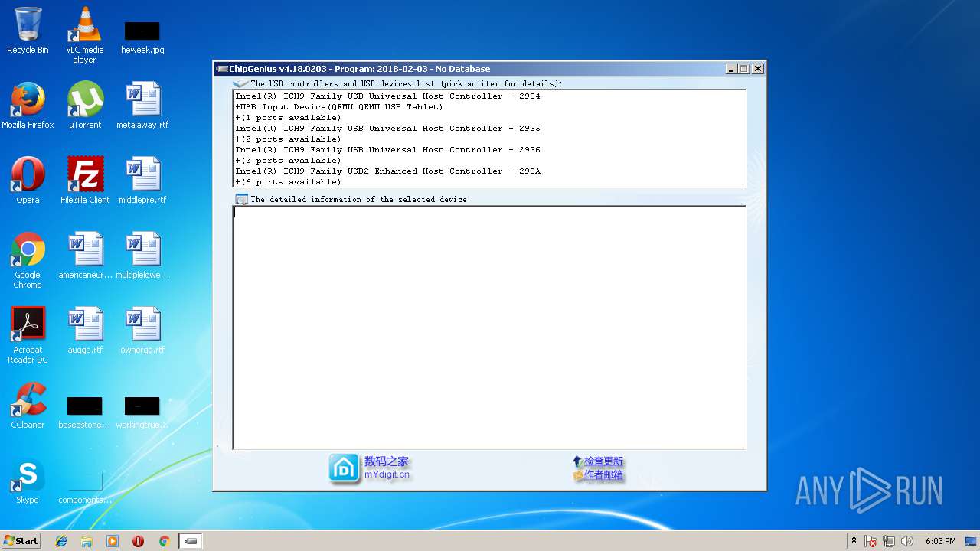The height and width of the screenshot is (551, 980).
Task: Select ChipGenius taskbar button
Action: [x=191, y=541]
